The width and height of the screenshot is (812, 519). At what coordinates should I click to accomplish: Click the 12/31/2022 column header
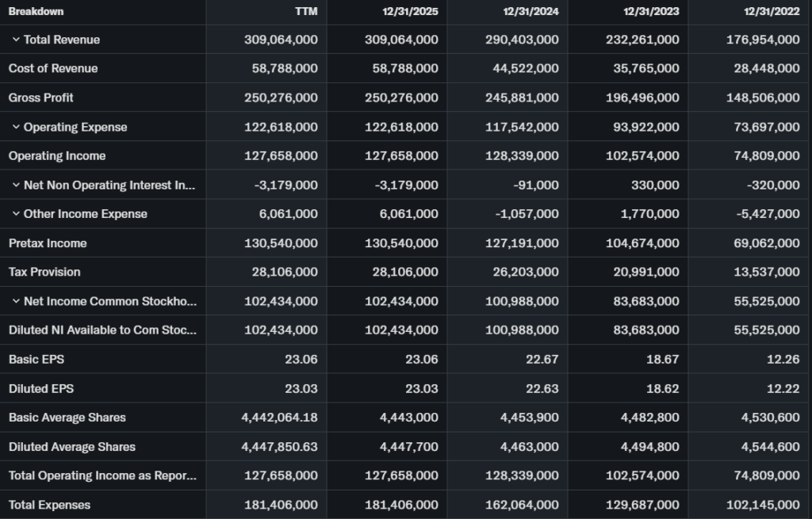pos(771,11)
